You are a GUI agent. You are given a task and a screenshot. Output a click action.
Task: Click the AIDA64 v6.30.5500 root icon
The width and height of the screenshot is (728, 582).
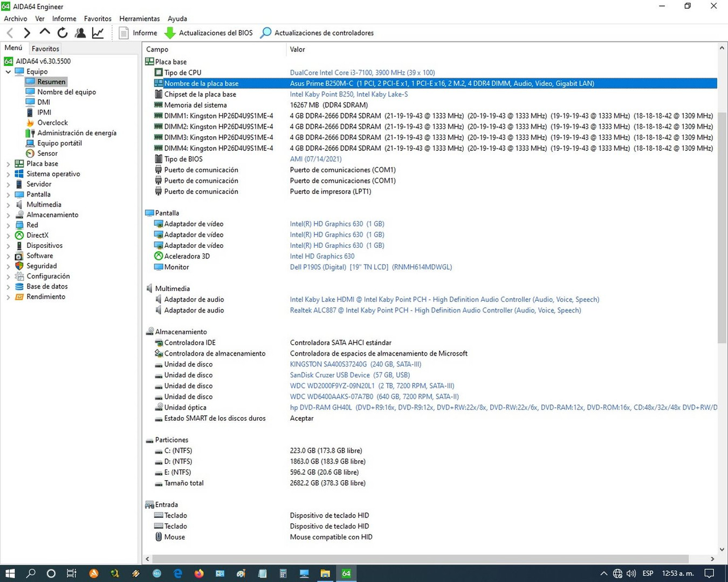pos(9,61)
